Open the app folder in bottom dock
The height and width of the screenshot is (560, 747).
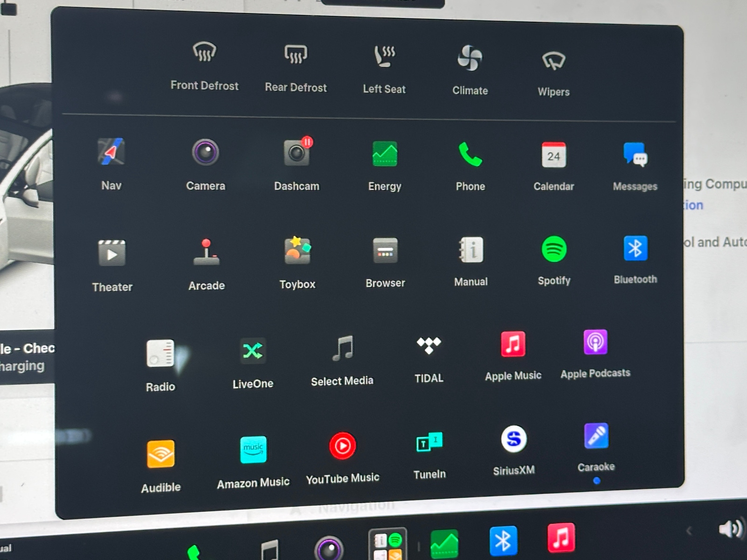pyautogui.click(x=388, y=544)
